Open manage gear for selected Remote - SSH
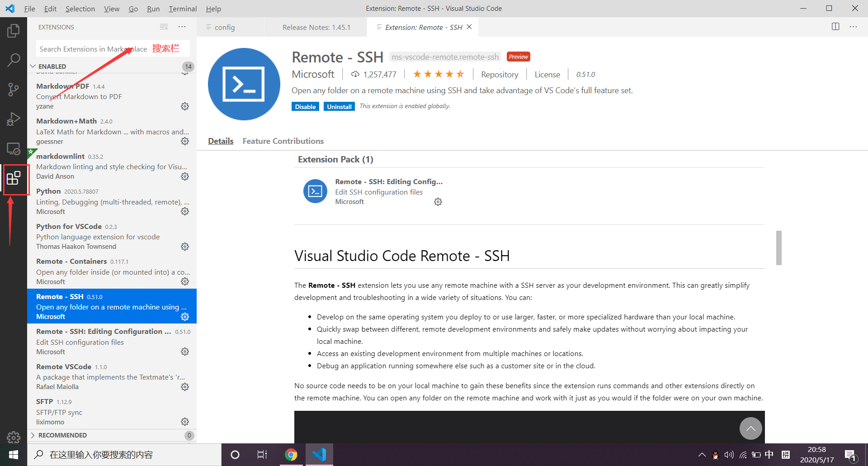This screenshot has width=868, height=466. (x=185, y=317)
